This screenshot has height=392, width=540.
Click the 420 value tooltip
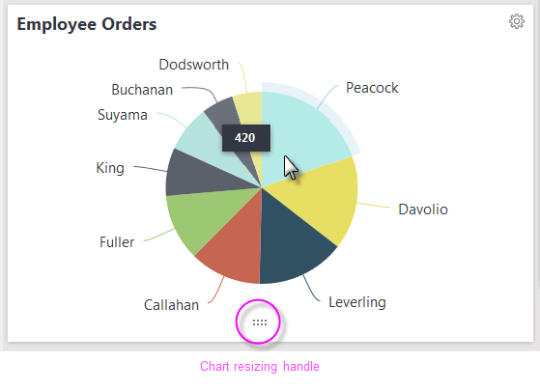click(x=246, y=138)
